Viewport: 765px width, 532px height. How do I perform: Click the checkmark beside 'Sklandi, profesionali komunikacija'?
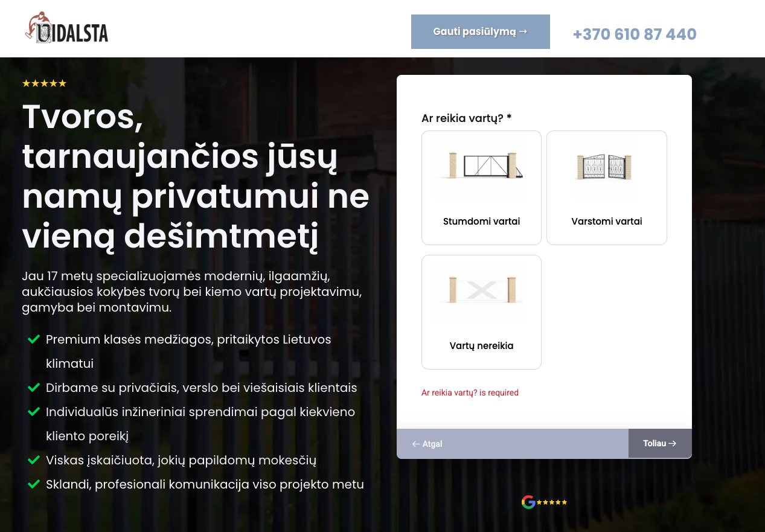tap(34, 484)
